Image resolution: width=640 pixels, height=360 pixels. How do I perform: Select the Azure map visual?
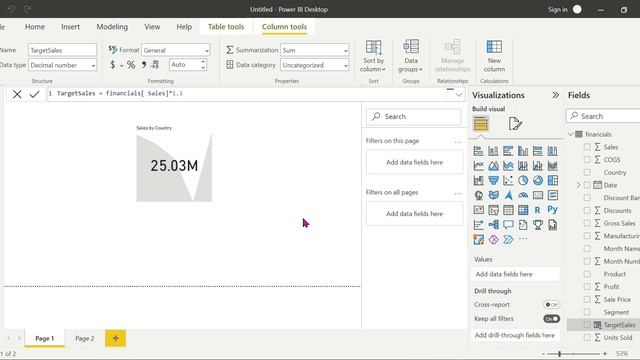508,195
